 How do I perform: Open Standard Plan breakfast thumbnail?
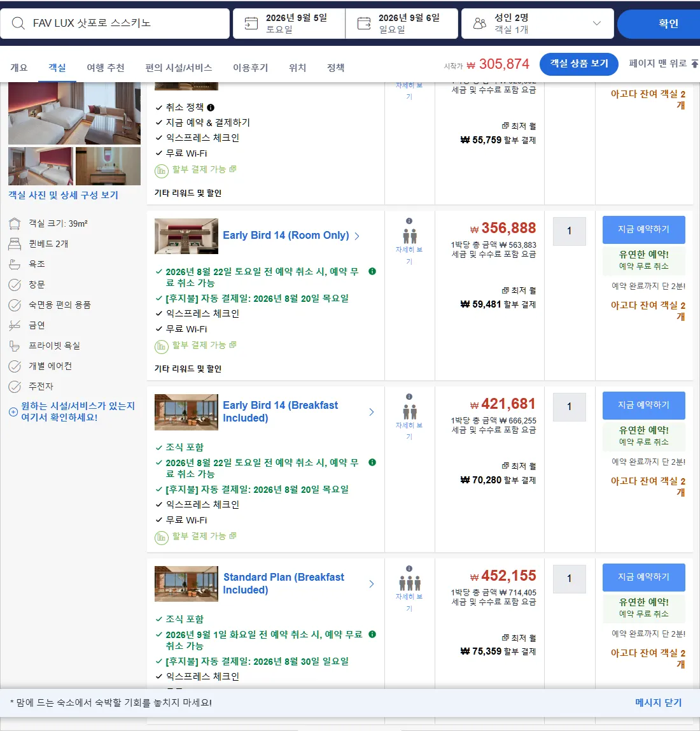click(x=186, y=584)
